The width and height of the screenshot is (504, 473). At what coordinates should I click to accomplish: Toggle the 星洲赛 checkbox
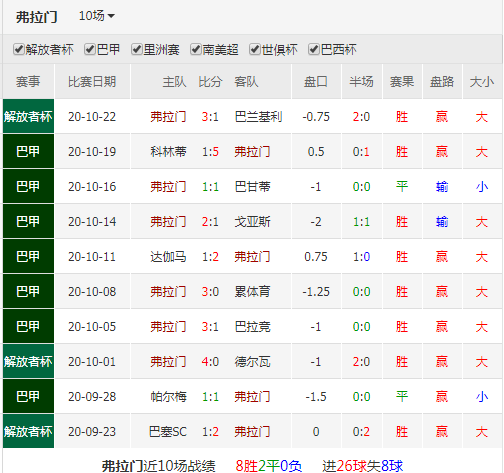click(137, 49)
